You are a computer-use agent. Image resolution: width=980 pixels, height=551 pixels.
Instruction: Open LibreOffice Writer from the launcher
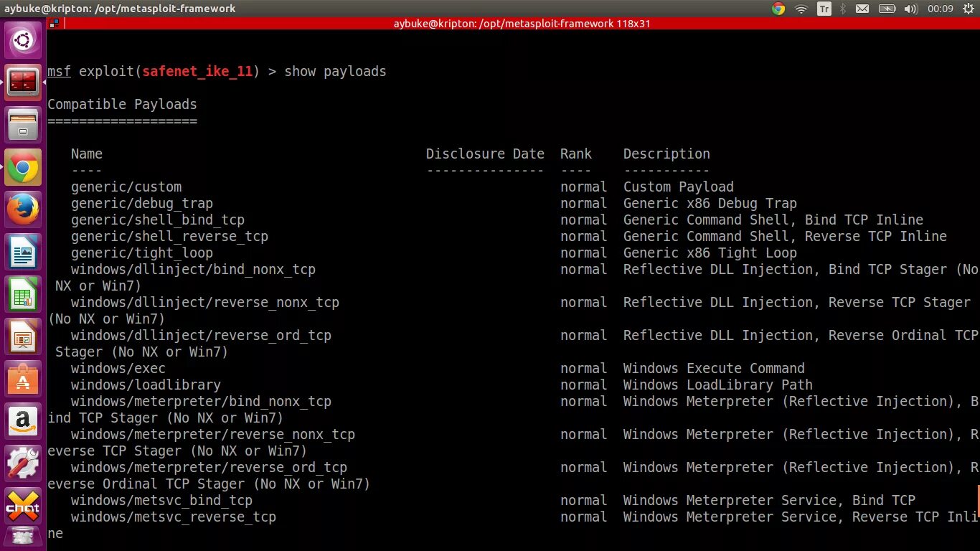coord(23,253)
